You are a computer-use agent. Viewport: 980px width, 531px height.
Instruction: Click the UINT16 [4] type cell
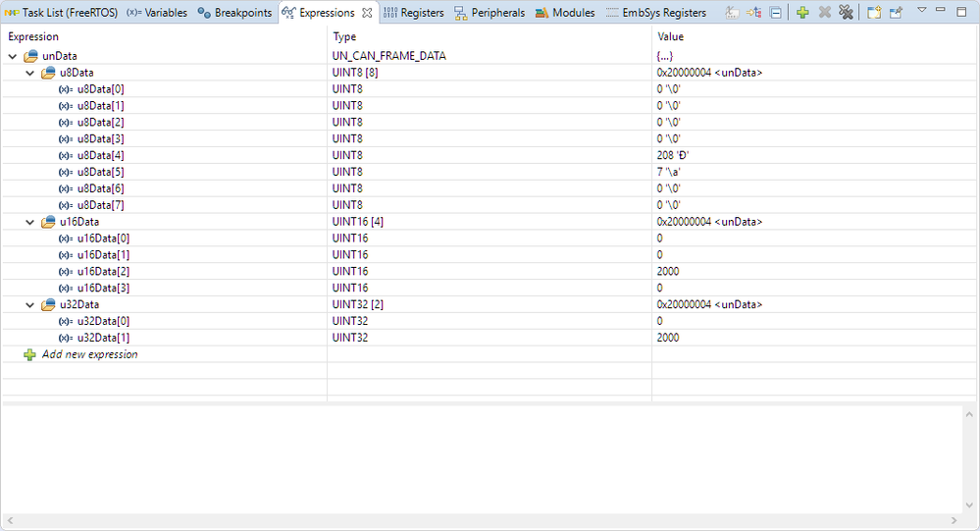[357, 222]
